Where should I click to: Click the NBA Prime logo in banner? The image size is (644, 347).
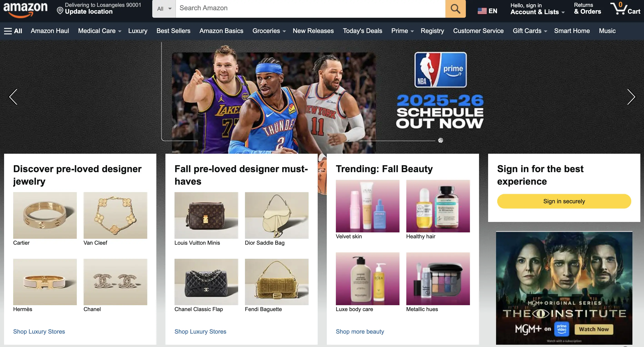440,70
